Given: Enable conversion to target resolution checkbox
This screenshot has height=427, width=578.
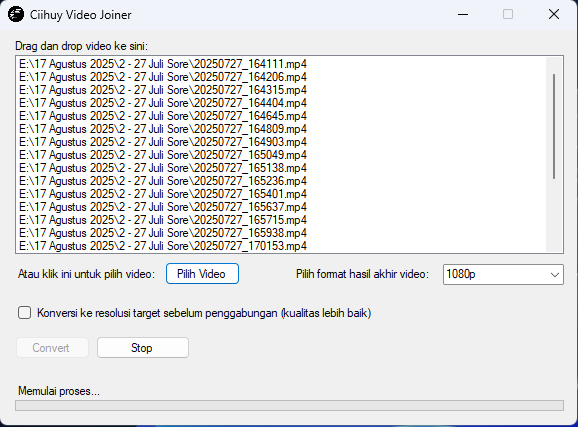Looking at the screenshot, I should (24, 313).
